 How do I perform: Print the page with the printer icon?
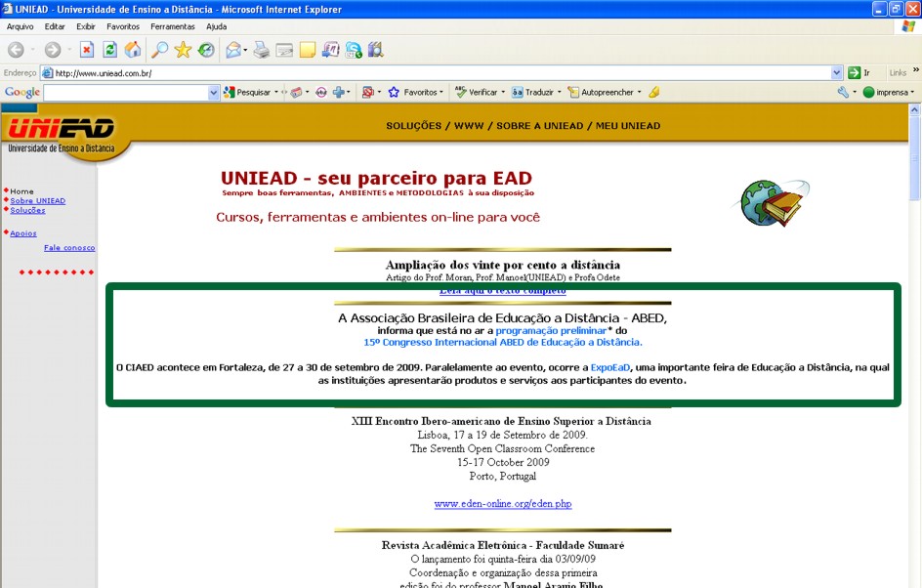click(262, 50)
